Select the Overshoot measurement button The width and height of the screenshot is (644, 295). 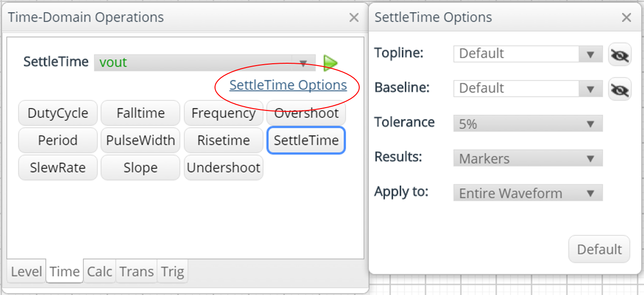[x=306, y=113]
